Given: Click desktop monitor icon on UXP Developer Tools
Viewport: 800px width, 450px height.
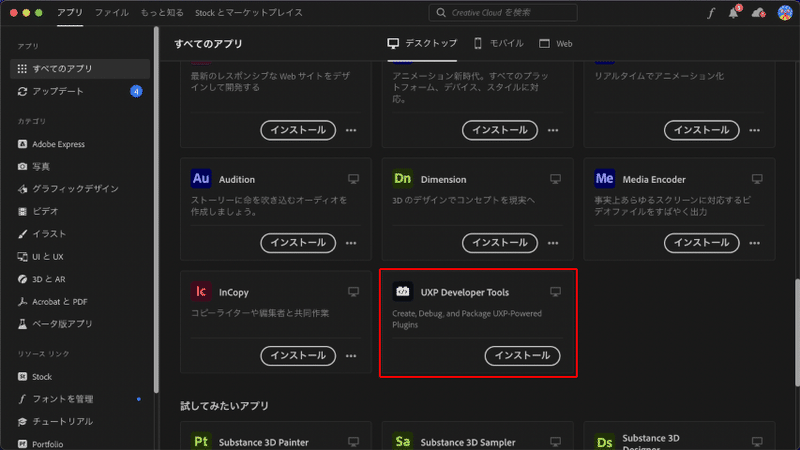Looking at the screenshot, I should click(555, 292).
